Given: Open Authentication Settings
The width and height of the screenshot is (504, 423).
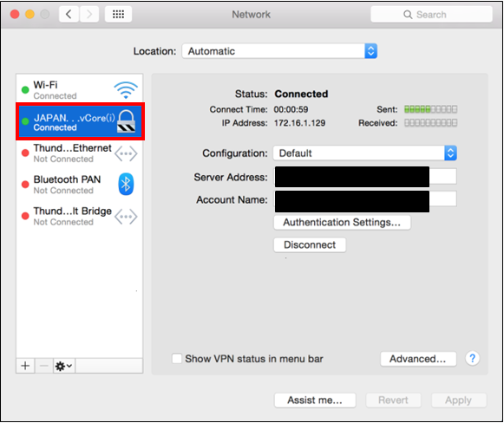Looking at the screenshot, I should point(342,222).
